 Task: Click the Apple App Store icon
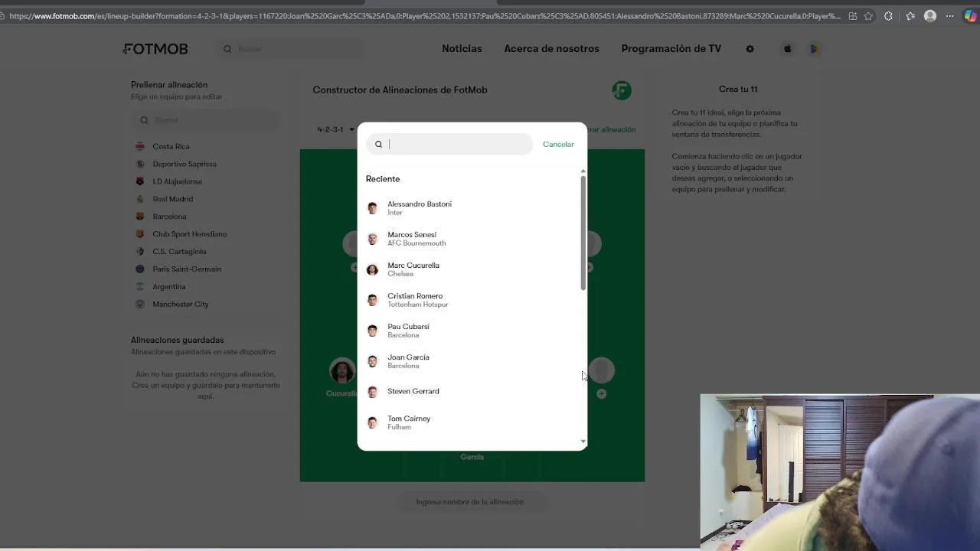click(787, 49)
